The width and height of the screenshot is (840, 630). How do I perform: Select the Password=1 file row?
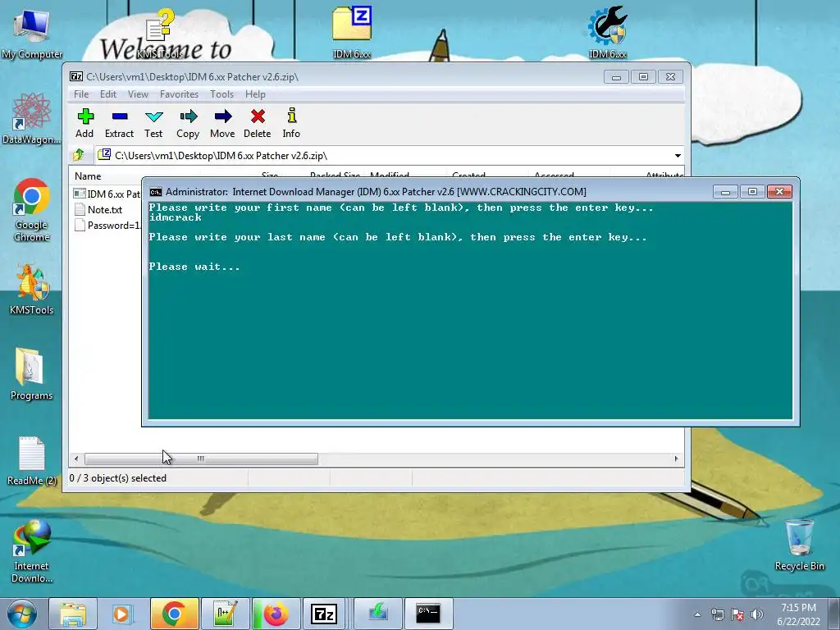click(107, 226)
